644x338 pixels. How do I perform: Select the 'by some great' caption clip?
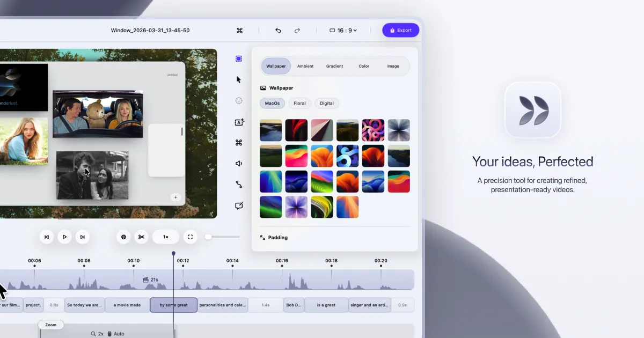click(174, 305)
